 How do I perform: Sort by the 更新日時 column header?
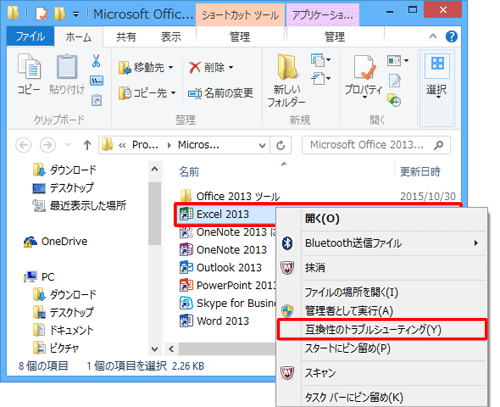420,172
